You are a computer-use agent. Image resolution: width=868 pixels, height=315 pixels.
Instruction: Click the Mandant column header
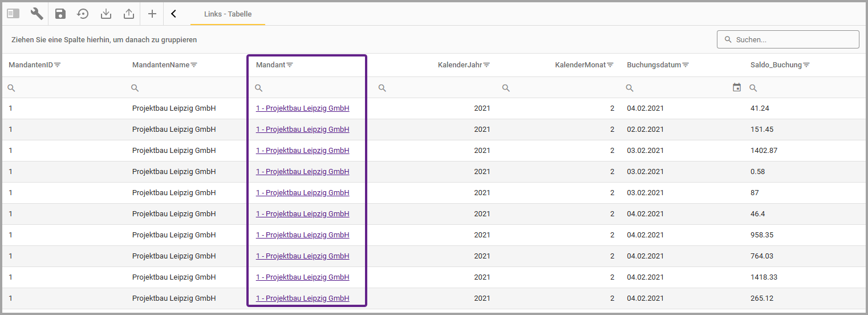pyautogui.click(x=270, y=65)
